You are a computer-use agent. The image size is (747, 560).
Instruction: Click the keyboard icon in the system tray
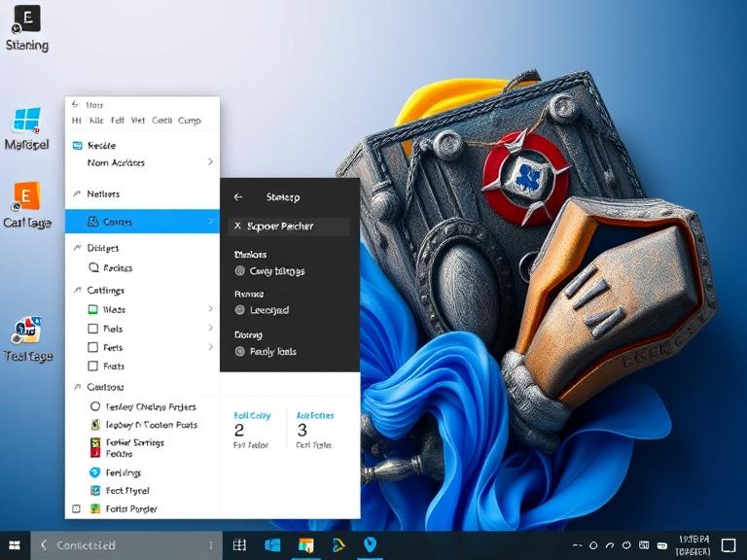pyautogui.click(x=644, y=545)
